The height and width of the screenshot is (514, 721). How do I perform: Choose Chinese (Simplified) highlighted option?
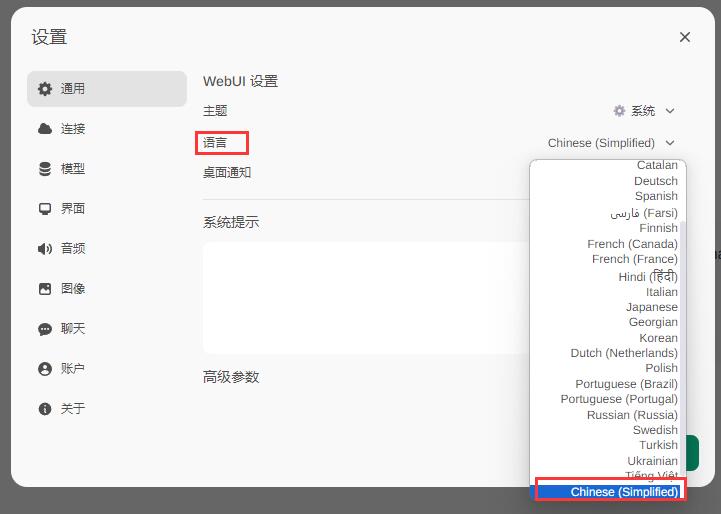pos(623,492)
